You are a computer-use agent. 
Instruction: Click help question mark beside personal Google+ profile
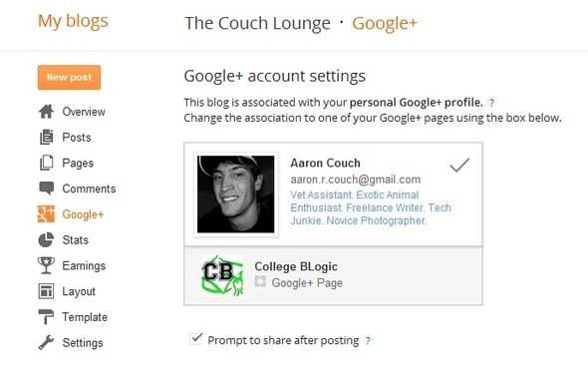491,103
